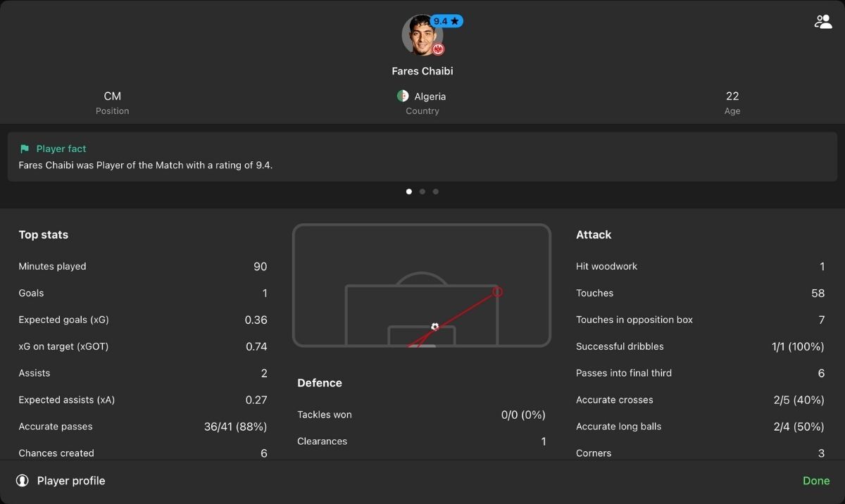This screenshot has height=504, width=845.
Task: Switch to the second player fact dot
Action: point(423,191)
